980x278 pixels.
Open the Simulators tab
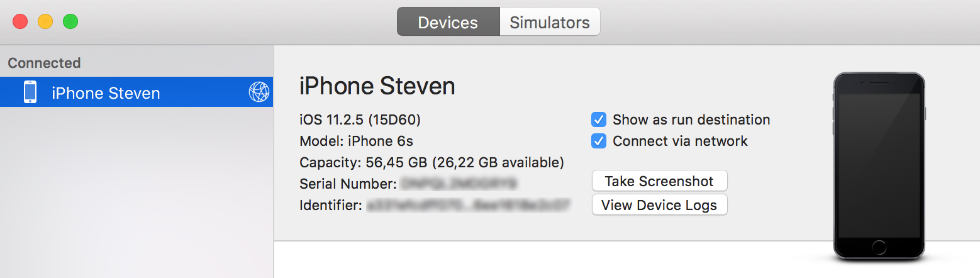tap(550, 22)
